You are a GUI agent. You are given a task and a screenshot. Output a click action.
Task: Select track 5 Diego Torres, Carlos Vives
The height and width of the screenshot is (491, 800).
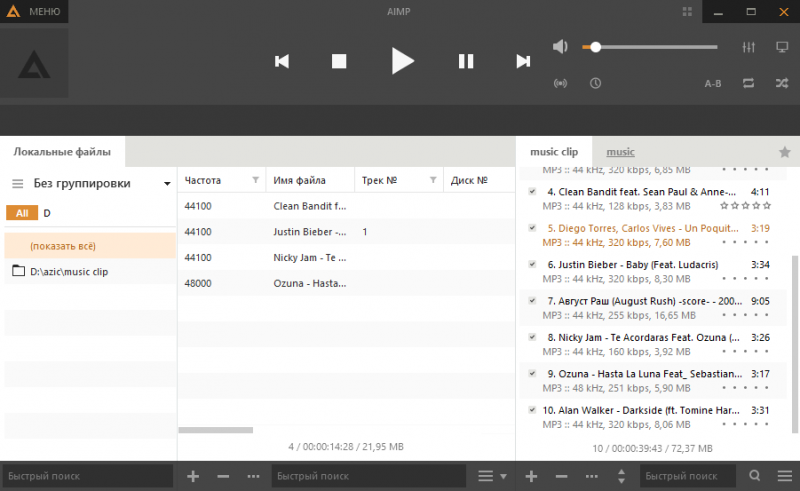pyautogui.click(x=653, y=235)
